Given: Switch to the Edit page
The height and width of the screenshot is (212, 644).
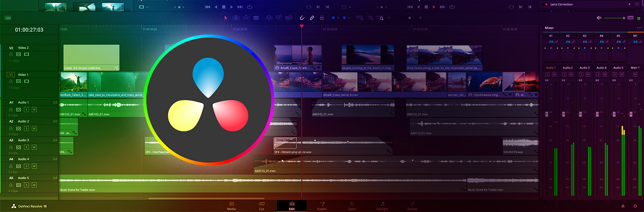Looking at the screenshot, I should pos(292,206).
